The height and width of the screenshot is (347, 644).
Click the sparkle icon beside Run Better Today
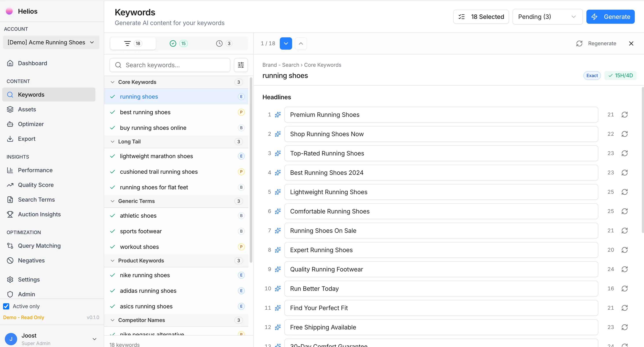click(x=278, y=289)
